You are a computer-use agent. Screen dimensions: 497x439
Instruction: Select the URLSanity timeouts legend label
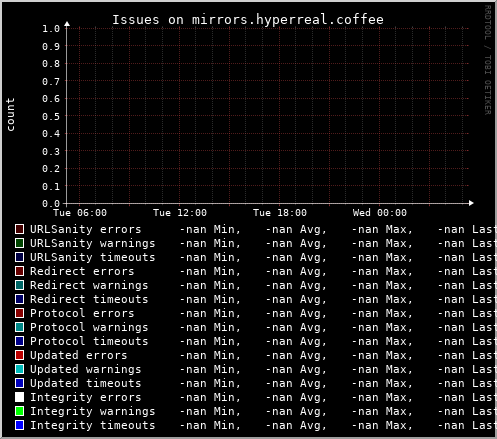(93, 257)
